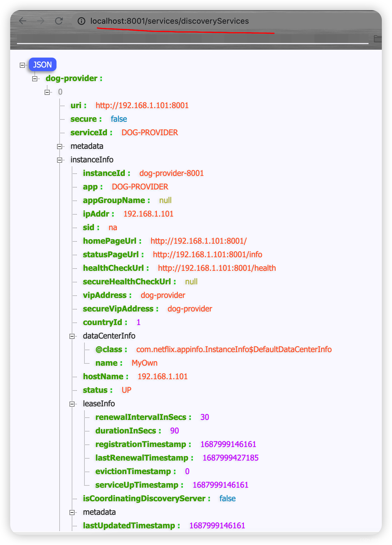Image resolution: width=392 pixels, height=545 pixels.
Task: Click the blue JSON badge
Action: pos(42,65)
